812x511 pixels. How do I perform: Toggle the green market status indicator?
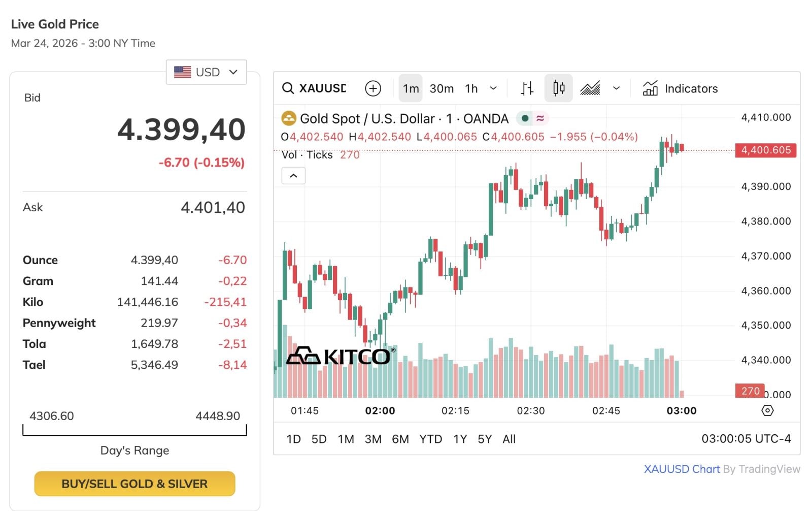point(525,118)
